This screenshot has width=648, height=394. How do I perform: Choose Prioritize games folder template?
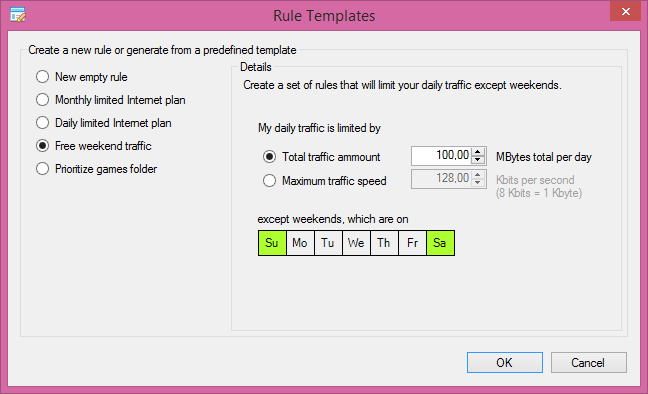point(96,169)
